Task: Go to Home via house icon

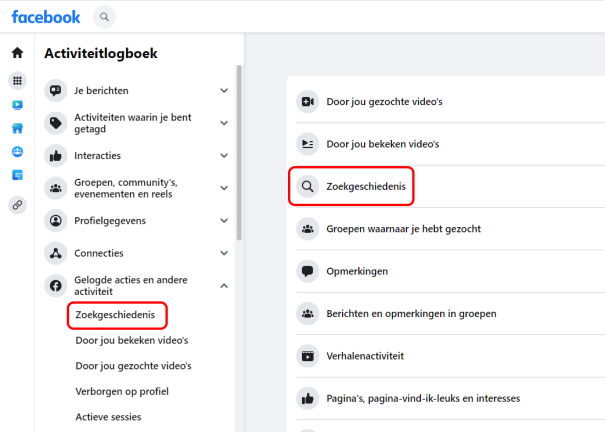Action: pos(17,53)
